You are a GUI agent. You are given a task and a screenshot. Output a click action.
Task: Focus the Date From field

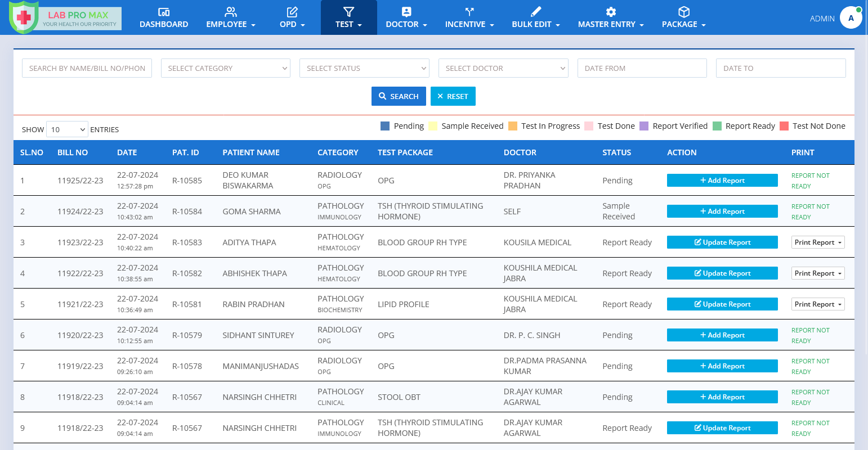point(642,68)
